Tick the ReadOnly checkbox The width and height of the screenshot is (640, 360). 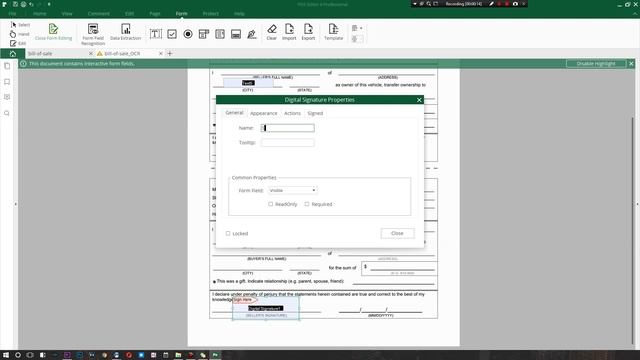pyautogui.click(x=270, y=204)
